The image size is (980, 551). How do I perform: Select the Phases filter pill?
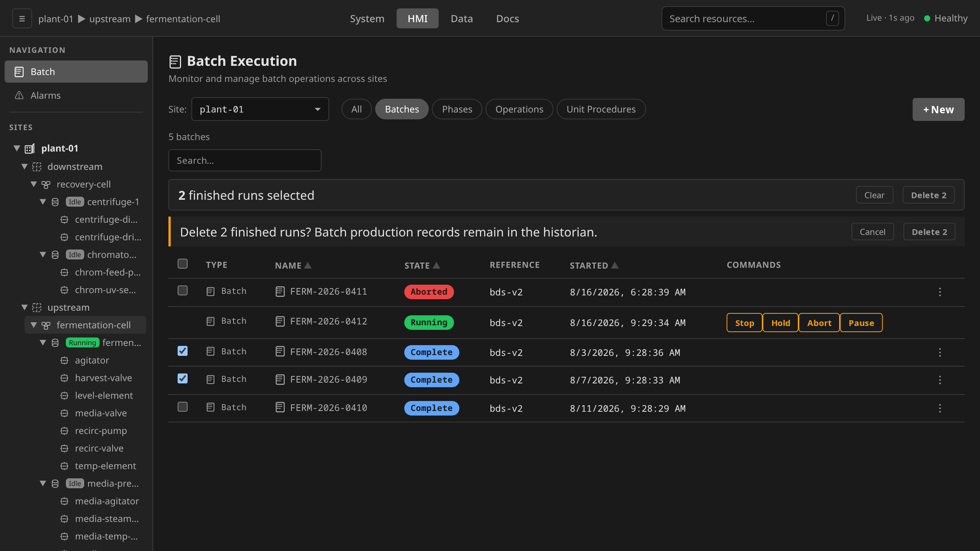click(457, 109)
